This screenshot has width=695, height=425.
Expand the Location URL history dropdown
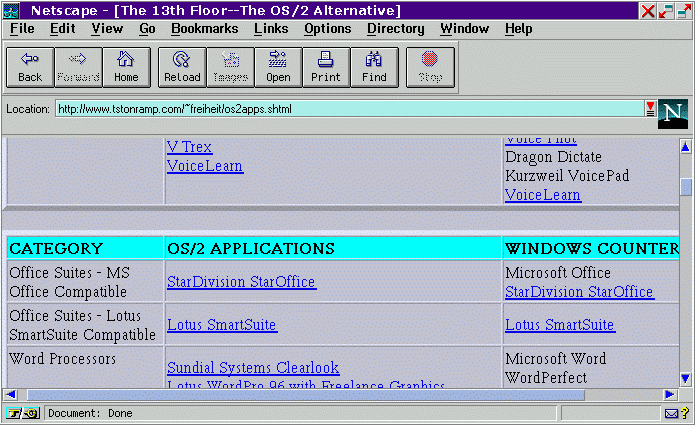(x=650, y=109)
